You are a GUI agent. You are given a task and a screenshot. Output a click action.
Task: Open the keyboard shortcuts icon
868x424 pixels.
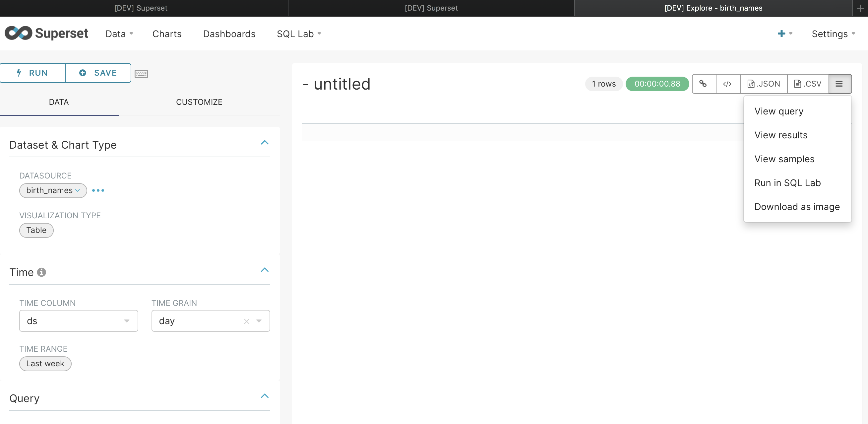(141, 74)
